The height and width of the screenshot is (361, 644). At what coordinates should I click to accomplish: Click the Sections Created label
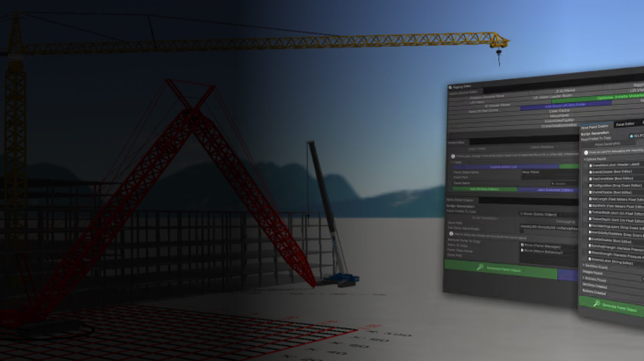(595, 286)
